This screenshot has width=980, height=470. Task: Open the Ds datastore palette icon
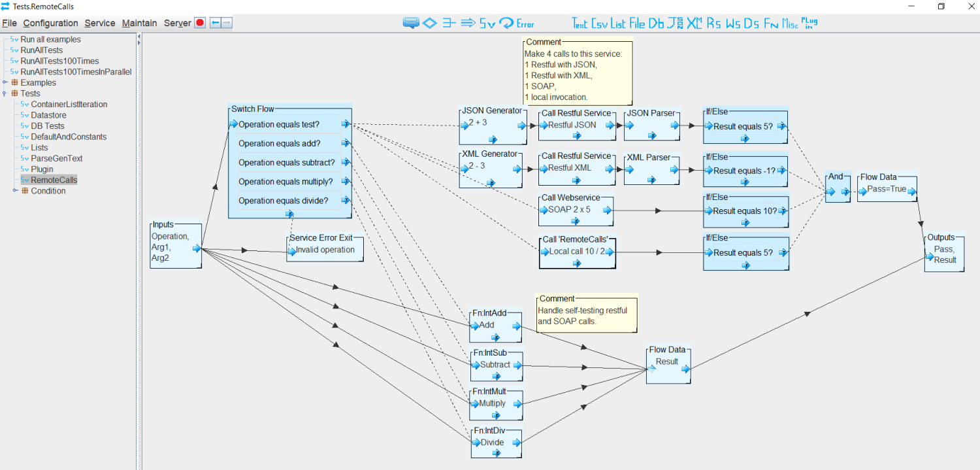(752, 24)
